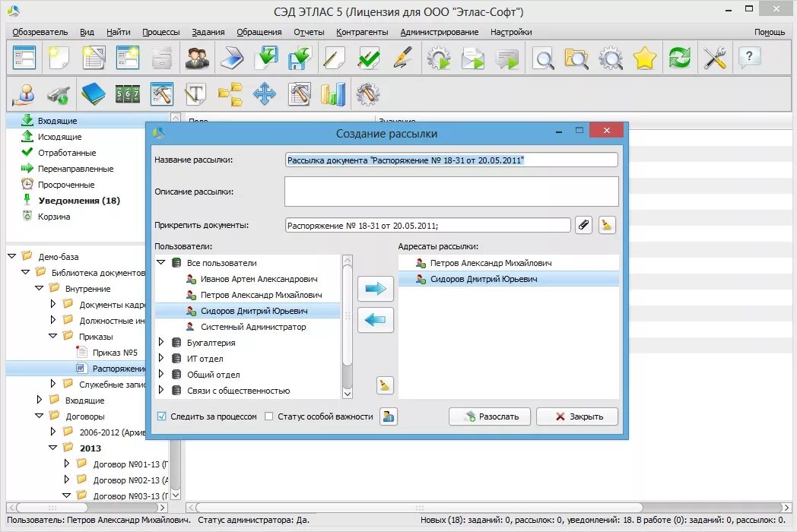Click the blue four-way move arrows icon

pos(265,94)
